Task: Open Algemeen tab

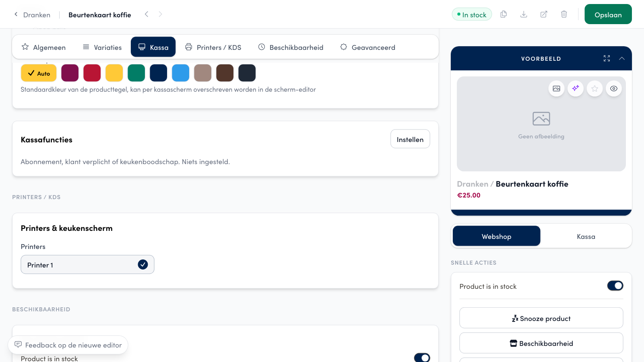Action: tap(43, 47)
